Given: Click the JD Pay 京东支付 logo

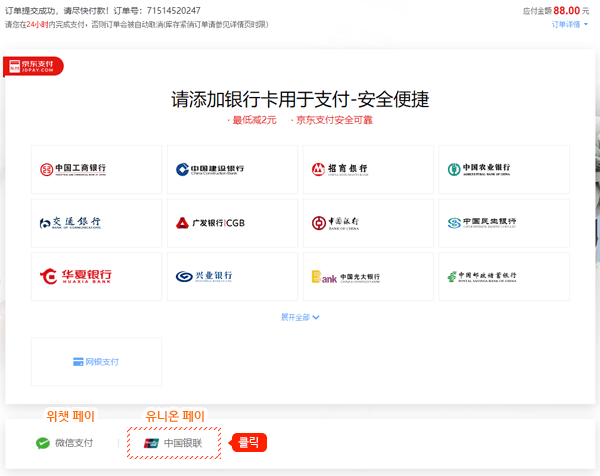Looking at the screenshot, I should pos(34,66).
